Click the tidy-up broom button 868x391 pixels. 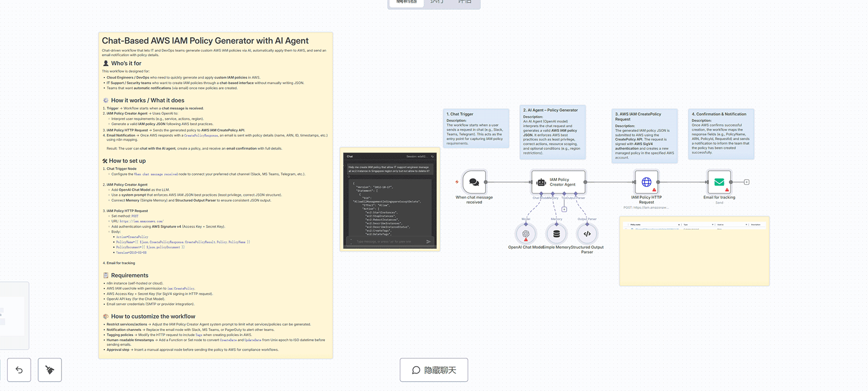click(50, 370)
